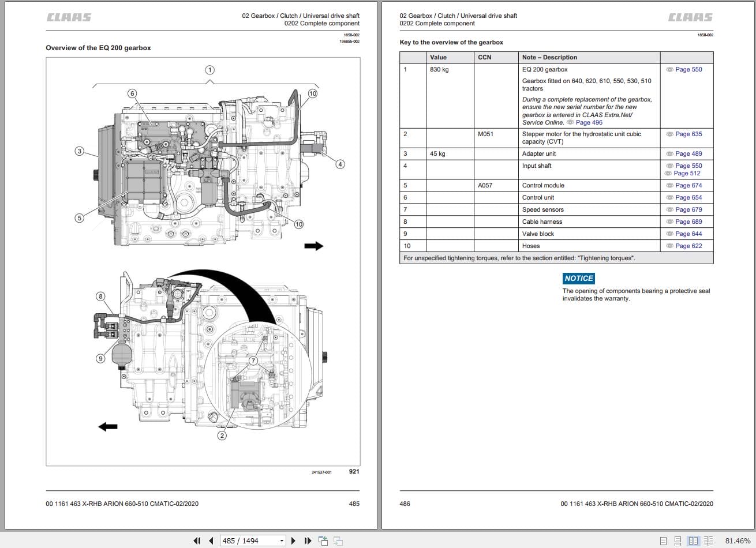Screen dimensions: 756x548
Task: Open Page 689 link for Cable harness
Action: [x=688, y=222]
